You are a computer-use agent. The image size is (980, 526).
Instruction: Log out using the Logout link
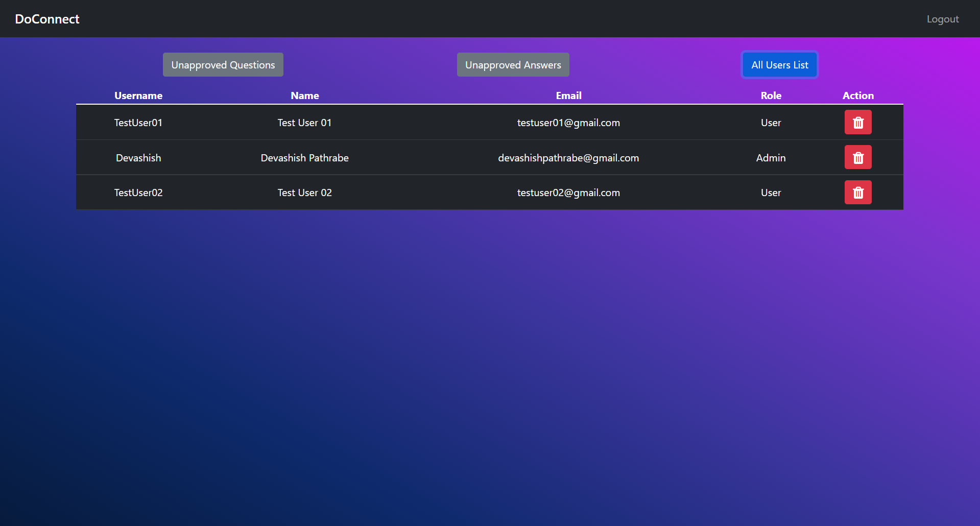(x=943, y=19)
